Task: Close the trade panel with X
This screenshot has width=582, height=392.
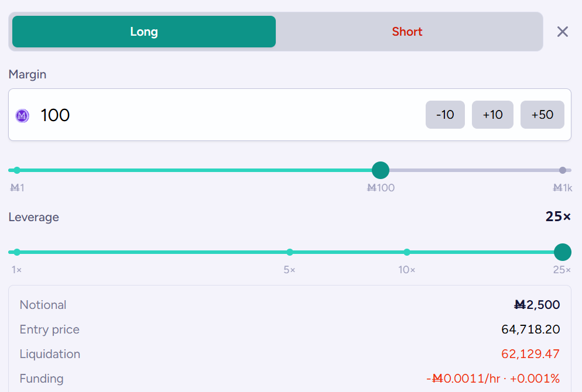Action: coord(563,32)
